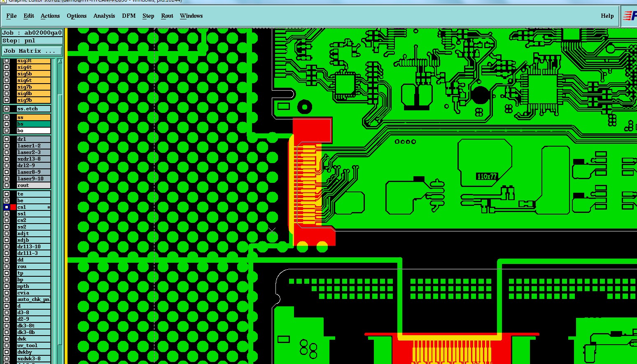The width and height of the screenshot is (637, 364).
Task: Select the drl2-9 layer name
Action: (33, 166)
